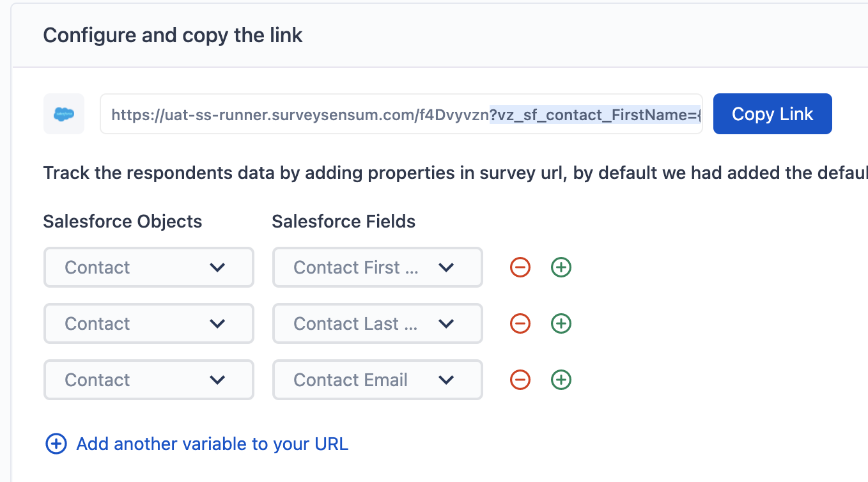Viewport: 868px width, 482px height.
Task: Click inside the survey URL text field
Action: click(401, 114)
